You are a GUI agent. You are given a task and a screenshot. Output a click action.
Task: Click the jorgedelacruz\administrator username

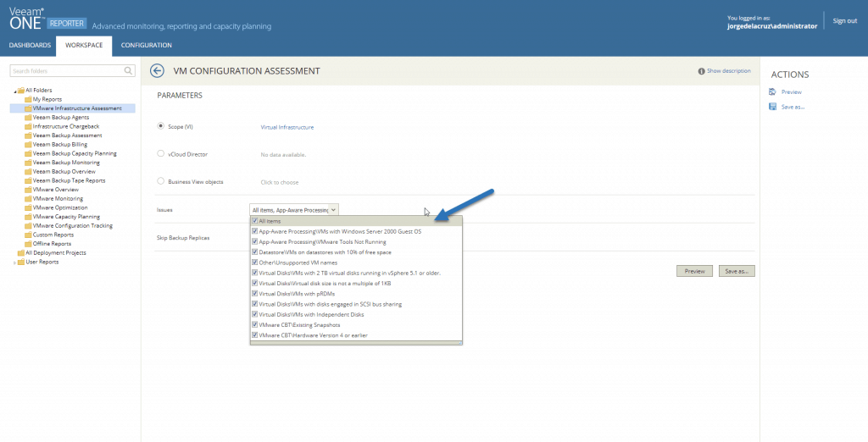coord(772,26)
